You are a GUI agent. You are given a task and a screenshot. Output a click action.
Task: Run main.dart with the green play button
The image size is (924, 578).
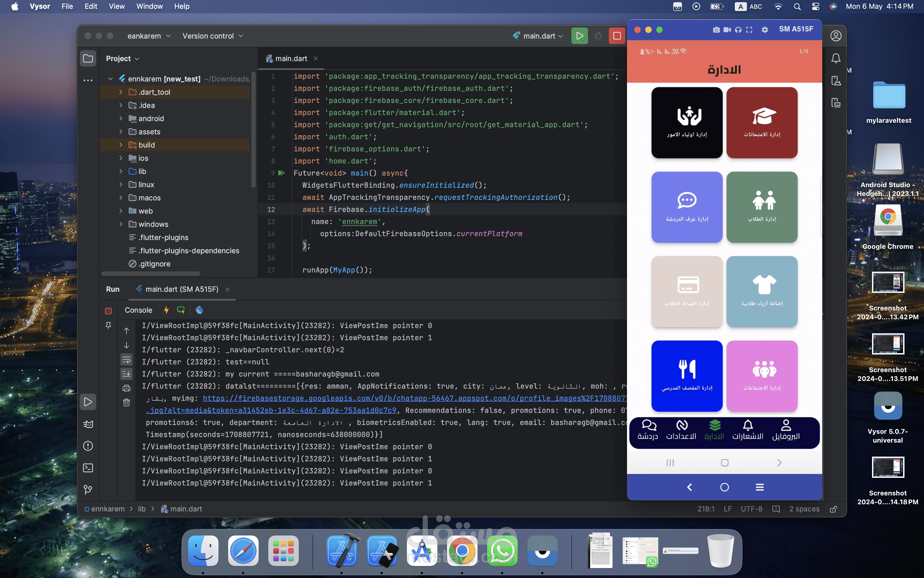point(579,36)
